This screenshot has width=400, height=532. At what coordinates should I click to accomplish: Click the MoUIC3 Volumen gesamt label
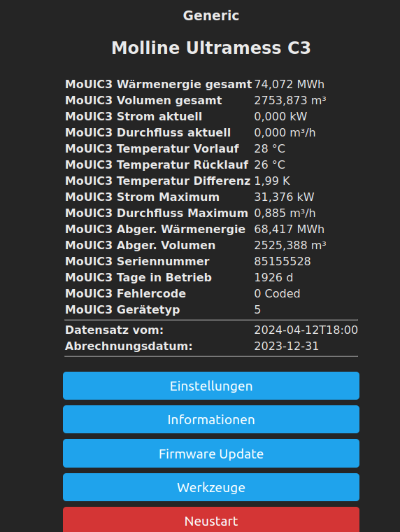[143, 100]
